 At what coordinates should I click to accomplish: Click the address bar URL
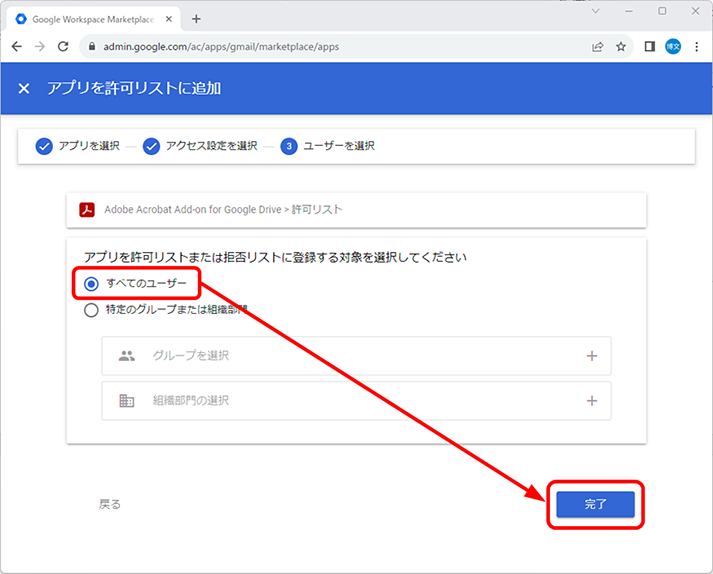(221, 46)
